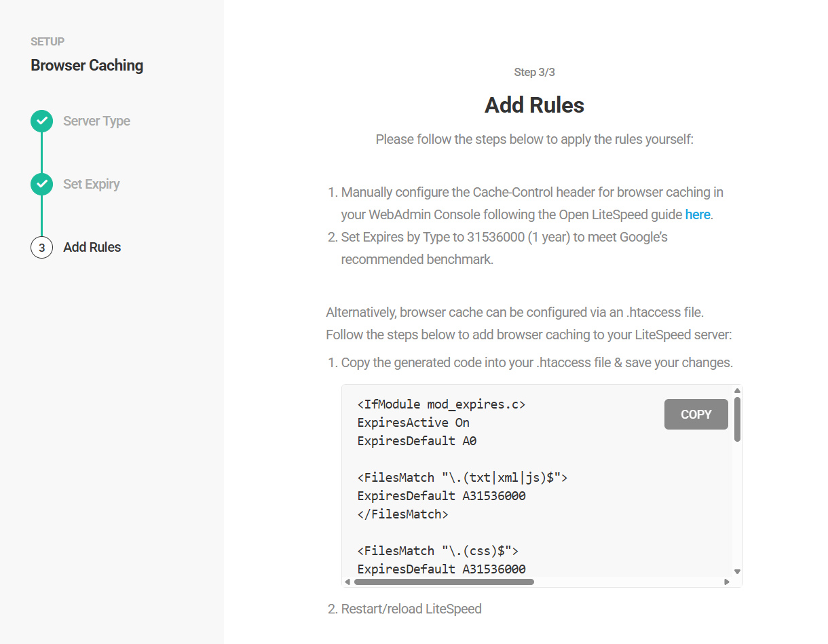Click the code box vertical scrollbar thumb

[x=737, y=419]
